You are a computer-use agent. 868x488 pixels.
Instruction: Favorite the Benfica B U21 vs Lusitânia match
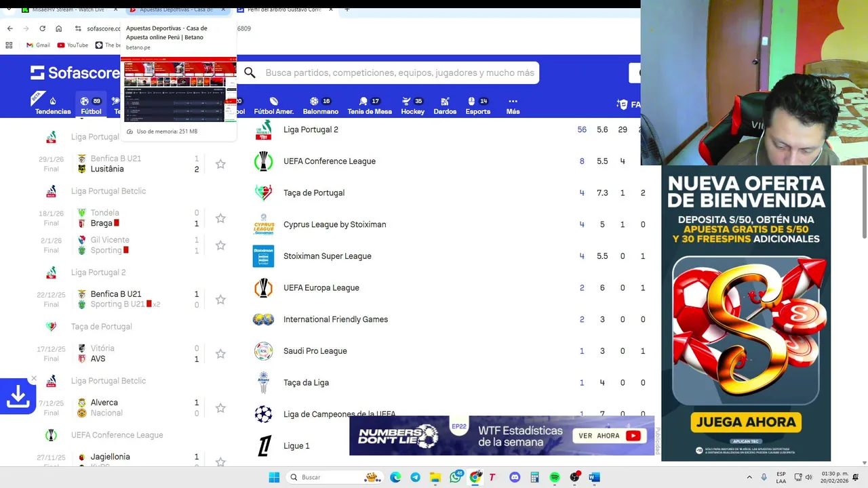220,164
